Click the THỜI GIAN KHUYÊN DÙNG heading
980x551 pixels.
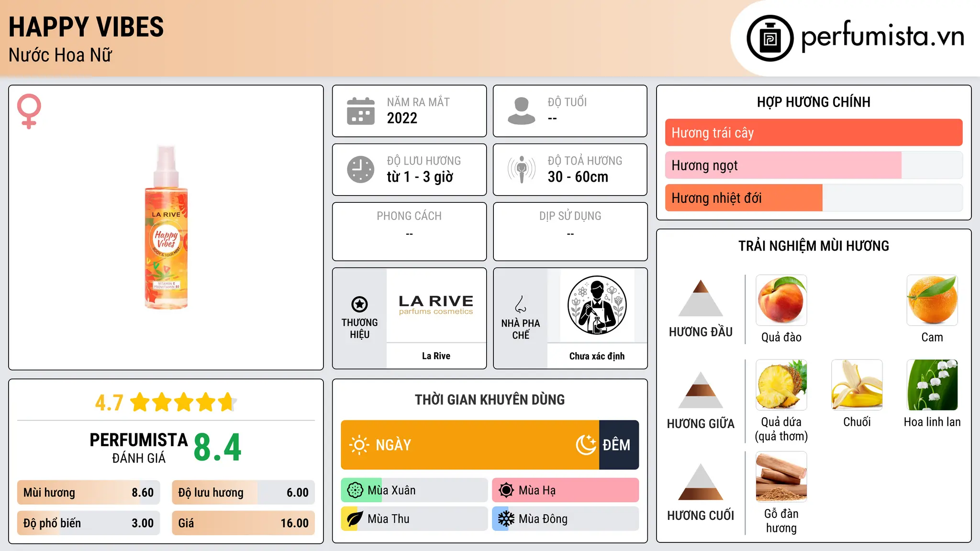pyautogui.click(x=490, y=399)
